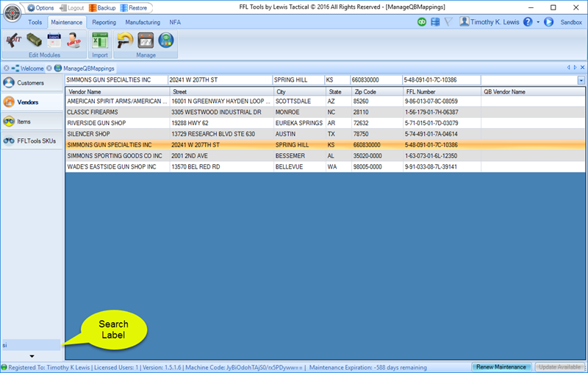The image size is (588, 373).
Task: Open the blue help question icon
Action: coord(528,22)
